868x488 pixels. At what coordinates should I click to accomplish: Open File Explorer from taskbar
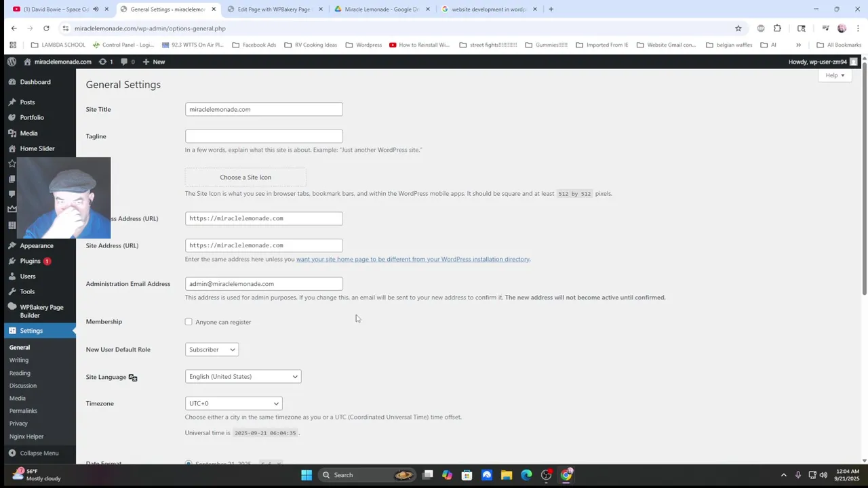(x=507, y=475)
